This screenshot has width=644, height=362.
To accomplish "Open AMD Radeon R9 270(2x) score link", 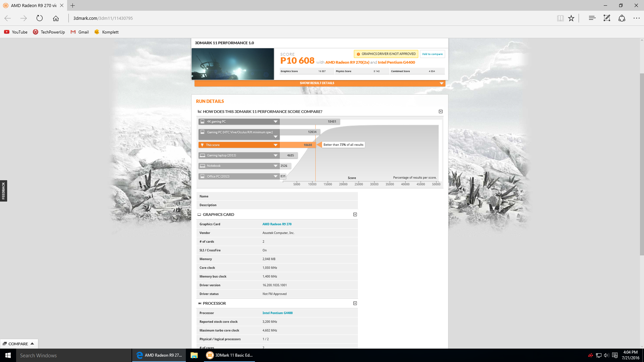I will (347, 62).
